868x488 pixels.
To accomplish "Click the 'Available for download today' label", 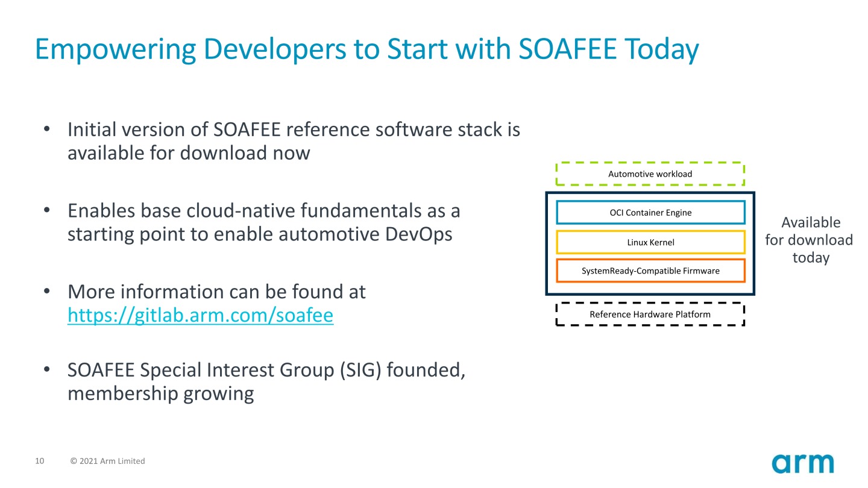I will pos(809,240).
